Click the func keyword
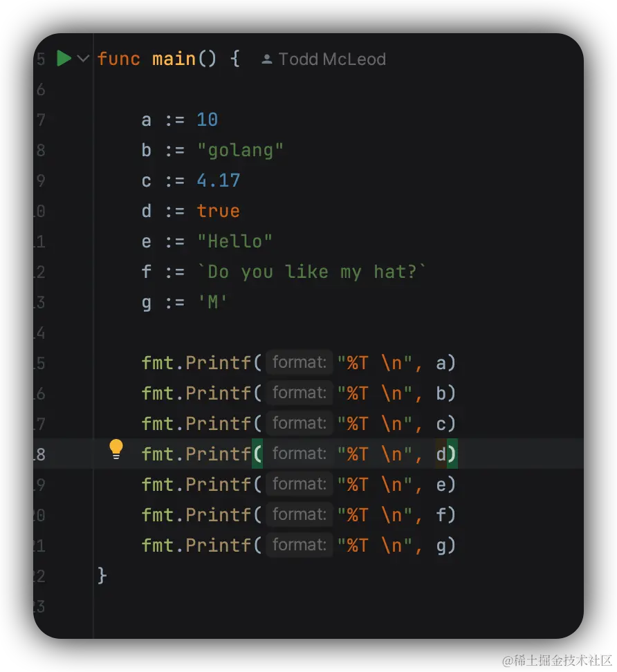The image size is (617, 672). [x=119, y=59]
